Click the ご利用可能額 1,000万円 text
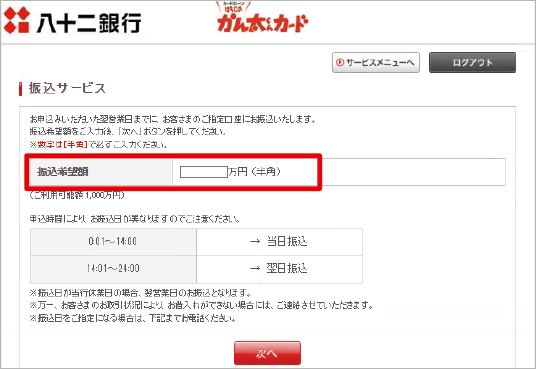 pos(77,195)
